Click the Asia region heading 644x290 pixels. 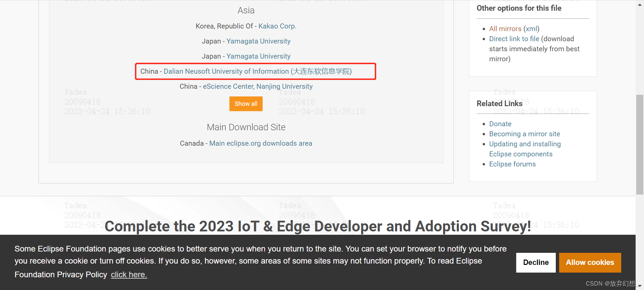click(x=246, y=10)
